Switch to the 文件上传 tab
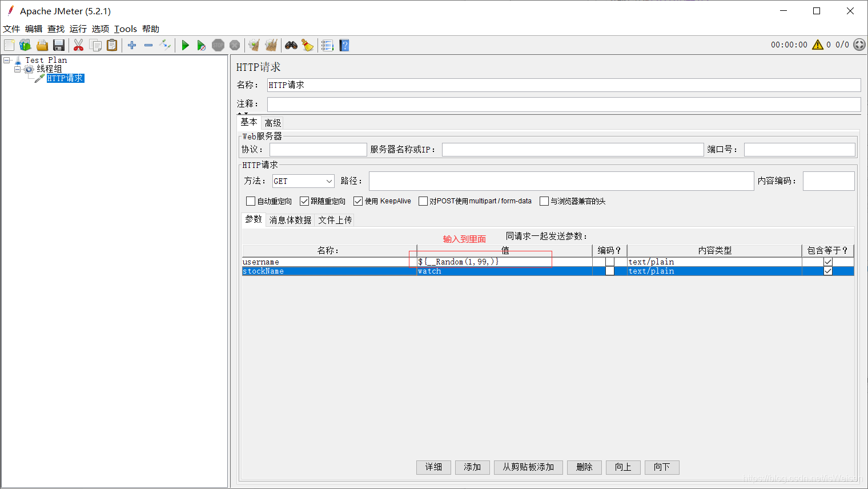Viewport: 868px width, 489px height. pyautogui.click(x=335, y=220)
